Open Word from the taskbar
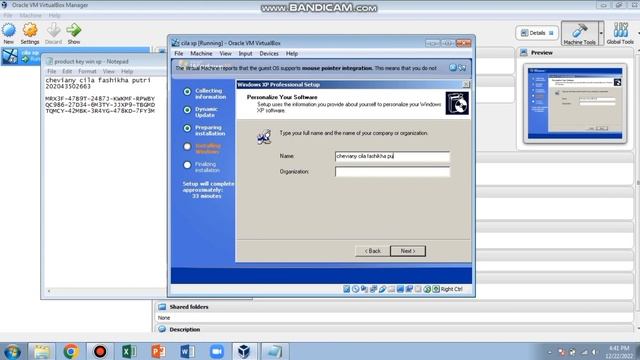This screenshot has width=640, height=360. click(187, 351)
